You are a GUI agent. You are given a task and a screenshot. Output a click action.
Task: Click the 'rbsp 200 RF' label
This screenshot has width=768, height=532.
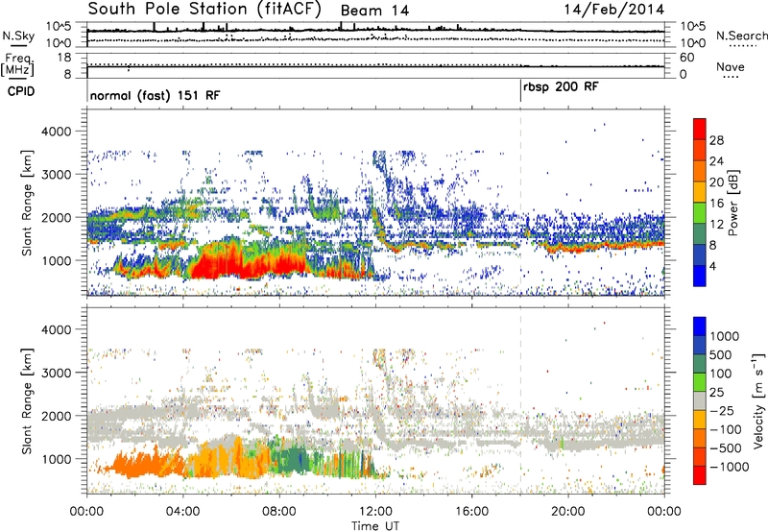561,87
